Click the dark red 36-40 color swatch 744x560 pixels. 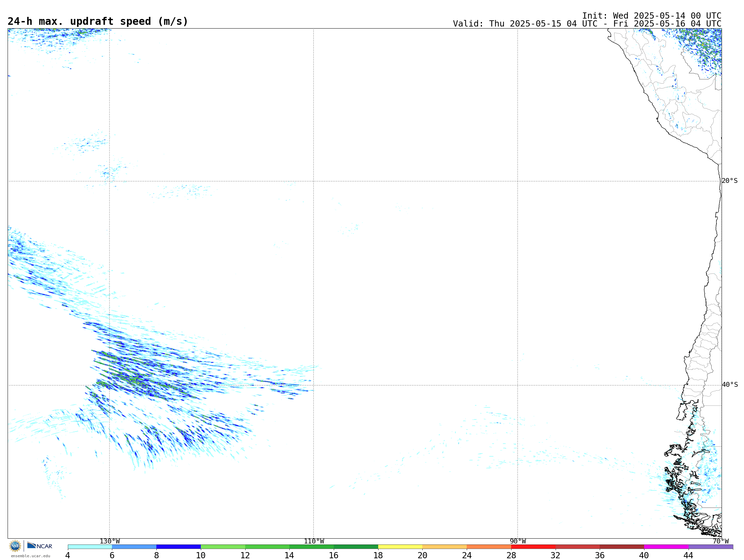coord(622,547)
